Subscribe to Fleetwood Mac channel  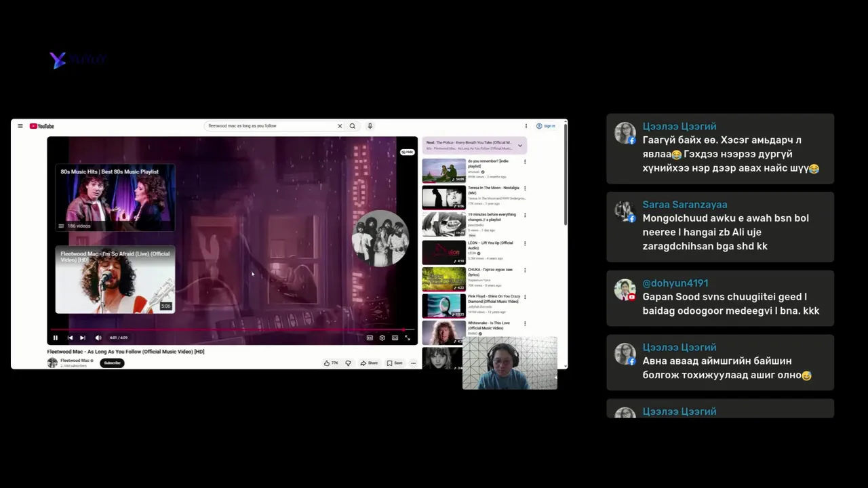(112, 363)
